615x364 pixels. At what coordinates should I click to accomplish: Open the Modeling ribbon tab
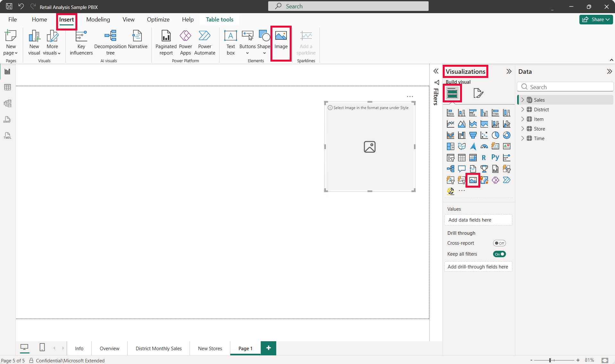coord(98,20)
